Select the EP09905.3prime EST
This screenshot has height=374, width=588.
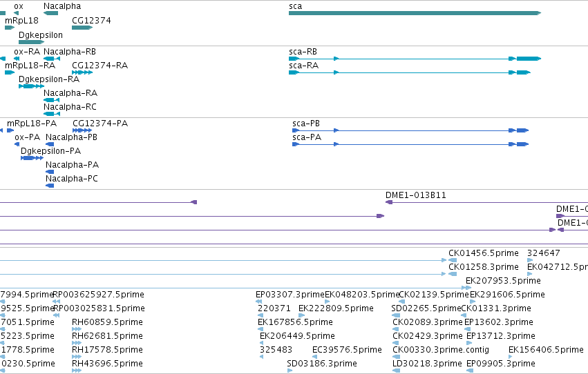click(470, 371)
